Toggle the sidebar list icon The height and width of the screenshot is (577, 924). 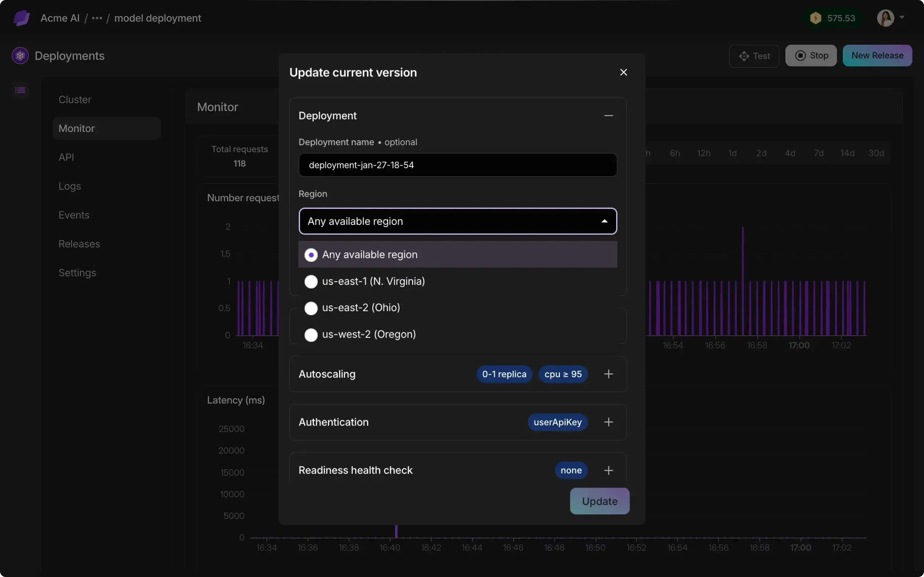[x=20, y=91]
